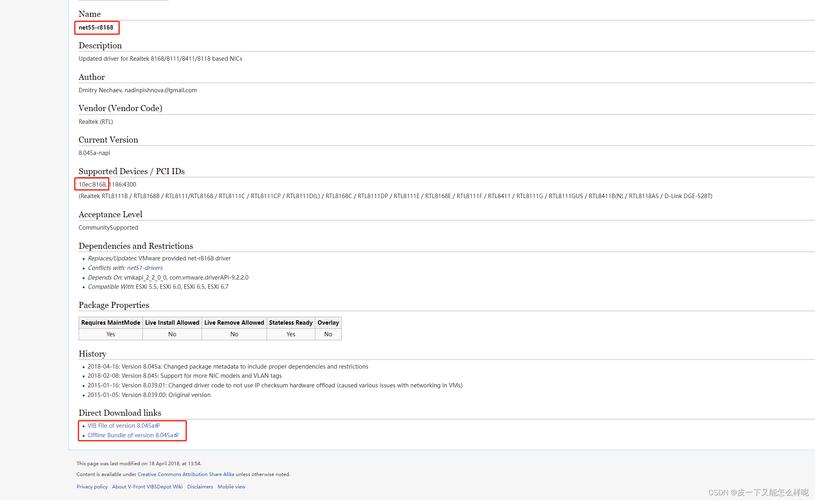The height and width of the screenshot is (500, 815).
Task: Click the 2018-04-16 Version 8.045a history entry
Action: point(228,366)
